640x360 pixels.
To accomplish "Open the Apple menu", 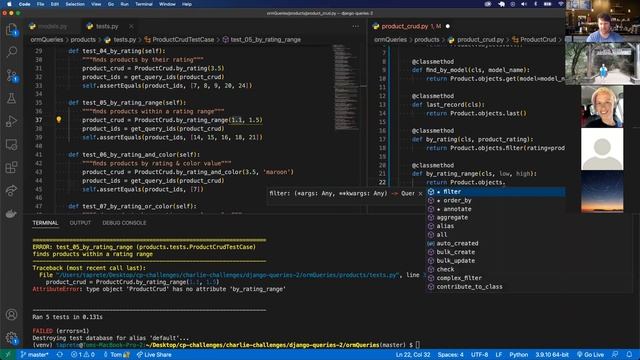I will click(9, 4).
